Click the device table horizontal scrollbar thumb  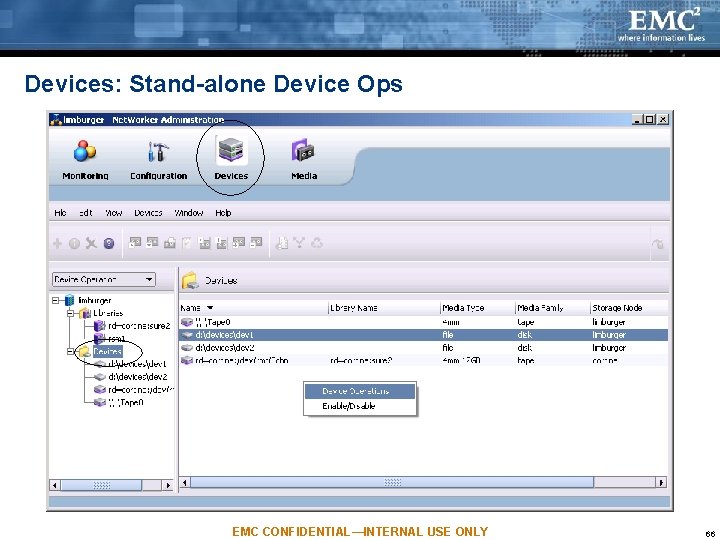coord(392,482)
